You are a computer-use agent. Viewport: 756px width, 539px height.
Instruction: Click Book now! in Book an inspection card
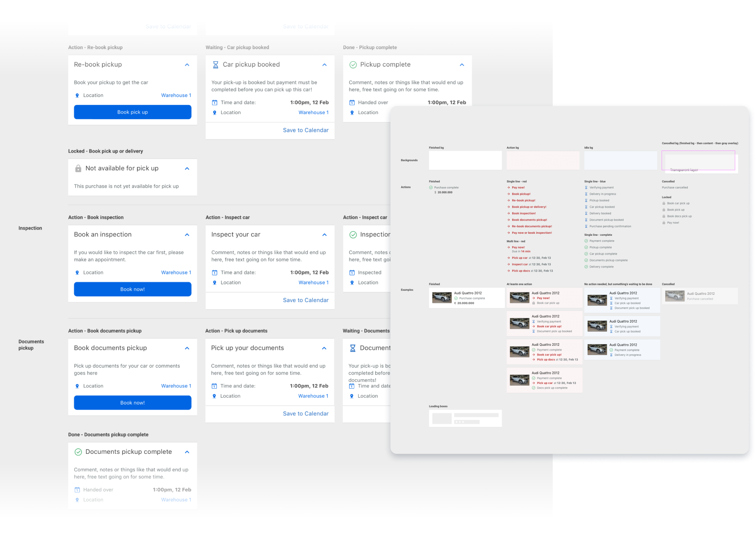(133, 289)
